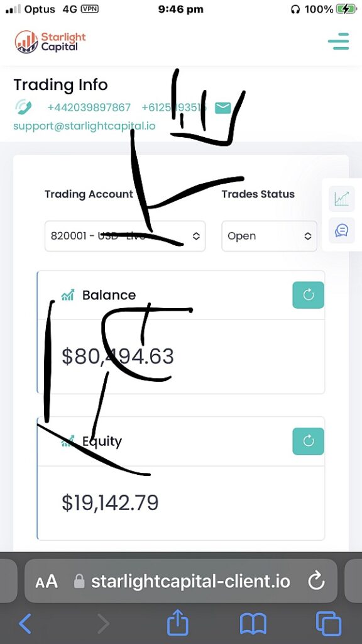Refresh the Balance card
Screen dimensions: 362x644
tap(308, 295)
